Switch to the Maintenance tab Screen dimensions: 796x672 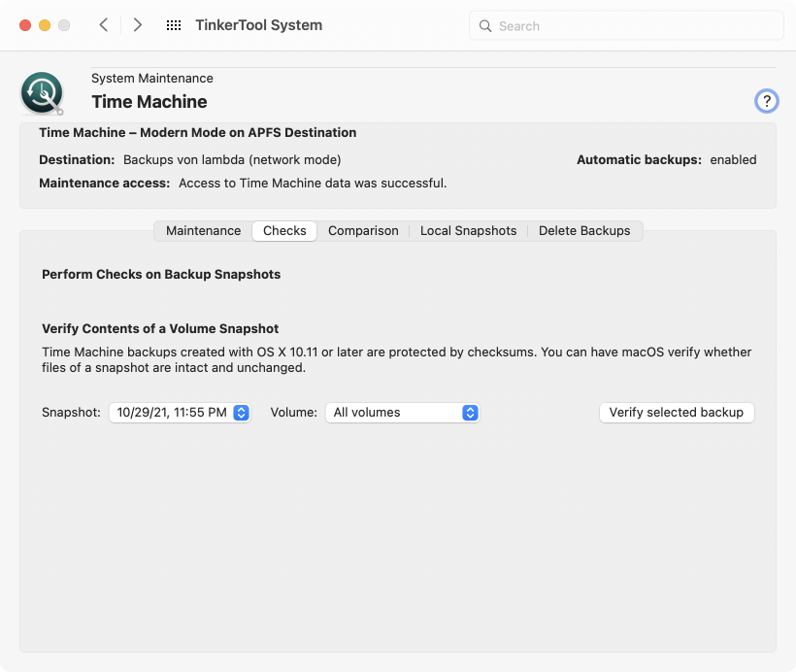click(203, 230)
